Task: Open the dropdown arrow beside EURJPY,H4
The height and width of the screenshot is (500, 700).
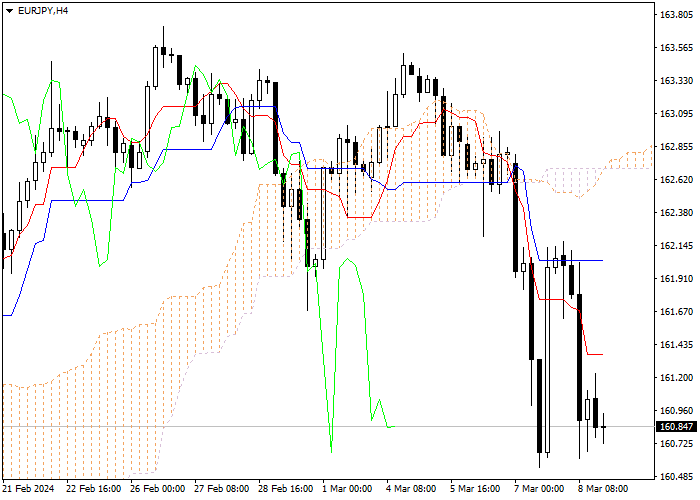Action: point(9,11)
